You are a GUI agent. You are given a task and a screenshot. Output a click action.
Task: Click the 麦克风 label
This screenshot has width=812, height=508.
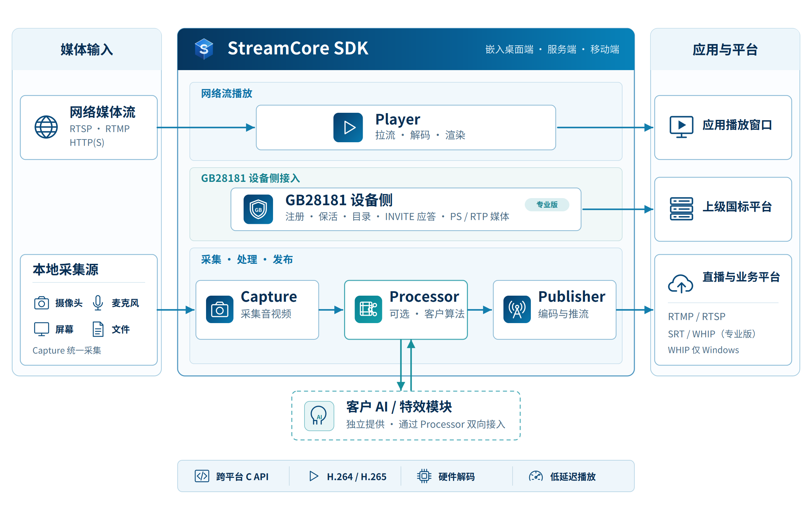coord(126,303)
